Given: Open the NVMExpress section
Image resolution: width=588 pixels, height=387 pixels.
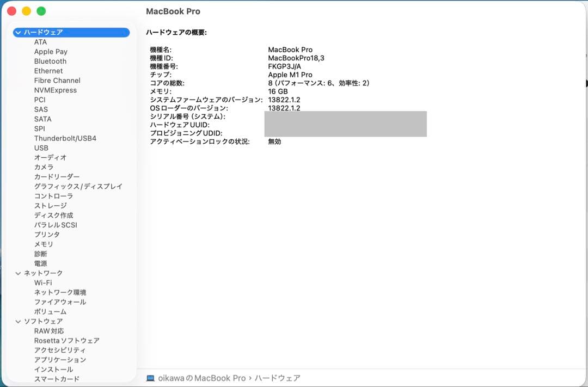Looking at the screenshot, I should point(57,90).
